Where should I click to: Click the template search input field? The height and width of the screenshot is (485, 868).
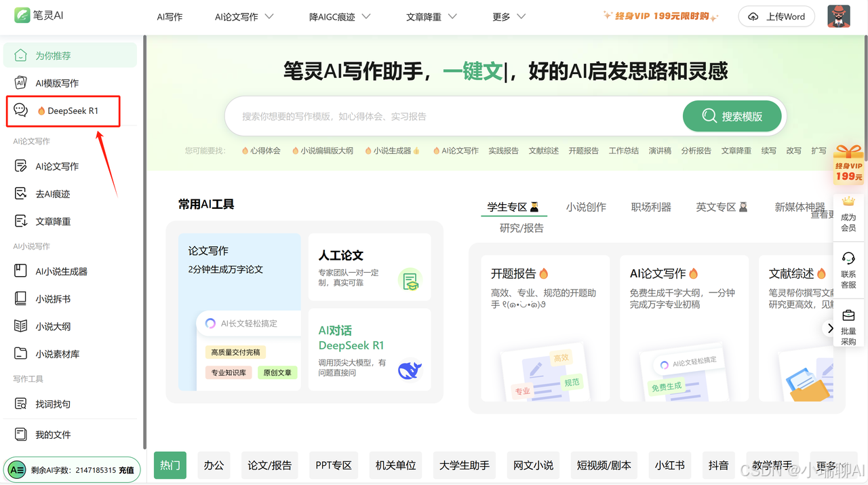click(454, 116)
